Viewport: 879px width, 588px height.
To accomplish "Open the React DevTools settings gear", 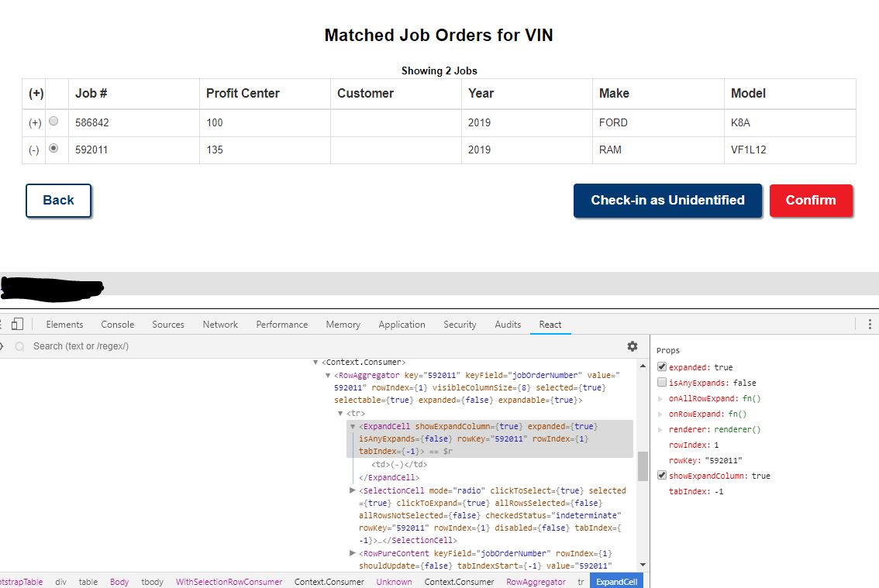I will coord(633,346).
